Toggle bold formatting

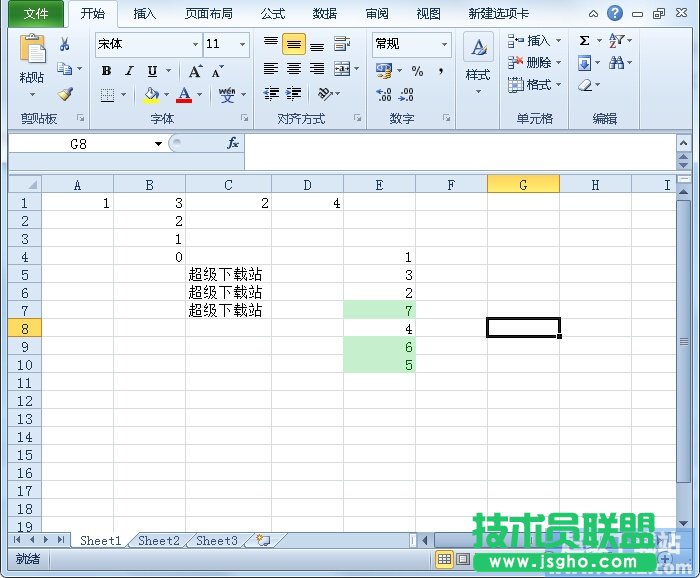click(x=106, y=71)
